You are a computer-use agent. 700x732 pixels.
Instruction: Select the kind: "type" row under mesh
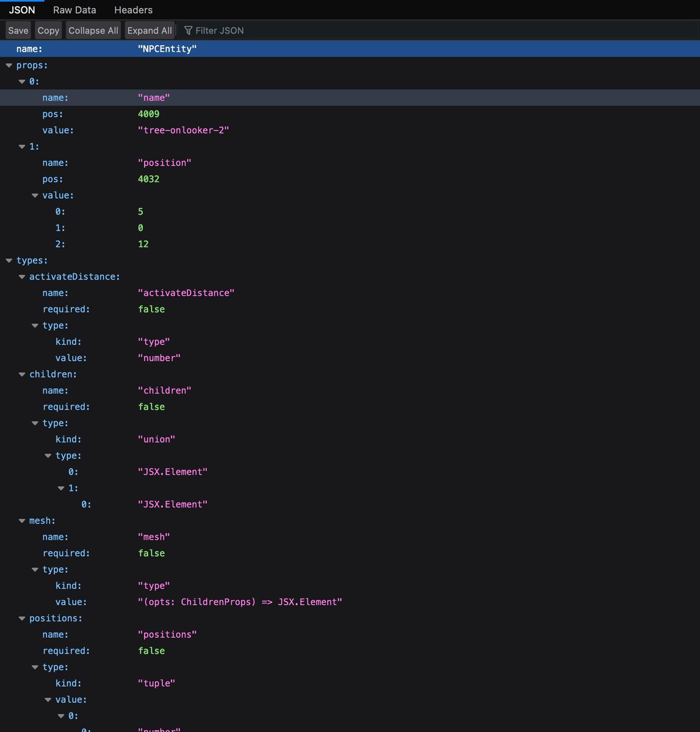point(350,586)
